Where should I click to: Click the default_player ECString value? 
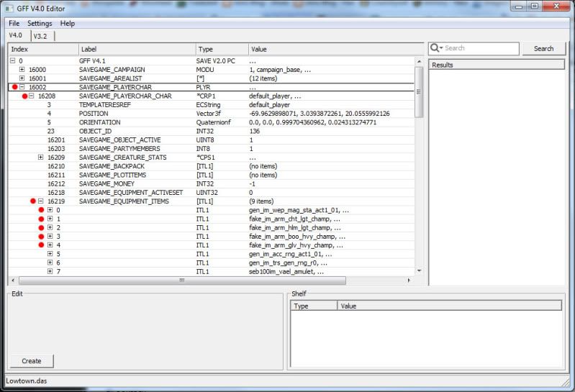(269, 105)
